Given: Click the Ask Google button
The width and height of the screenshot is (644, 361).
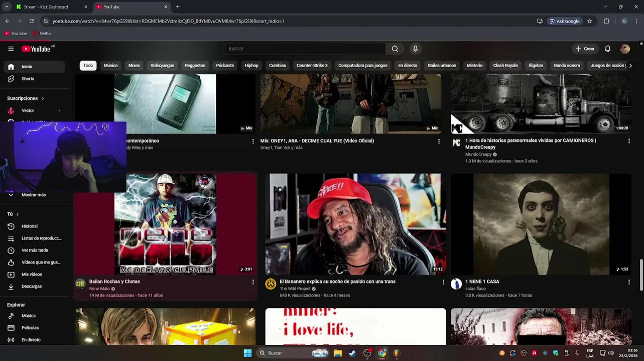Looking at the screenshot, I should [565, 21].
